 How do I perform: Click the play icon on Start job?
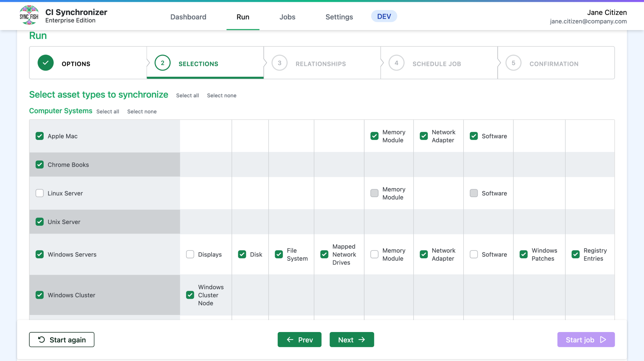604,340
